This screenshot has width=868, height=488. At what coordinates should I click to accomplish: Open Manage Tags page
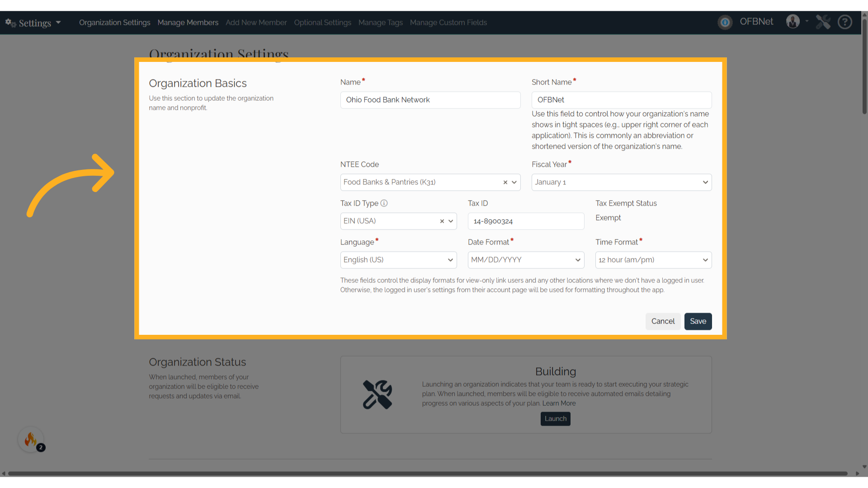click(381, 23)
